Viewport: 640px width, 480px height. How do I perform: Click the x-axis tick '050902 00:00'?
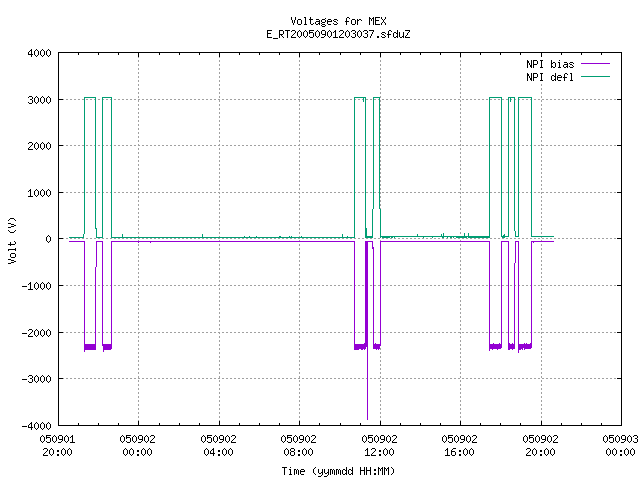tap(138, 446)
